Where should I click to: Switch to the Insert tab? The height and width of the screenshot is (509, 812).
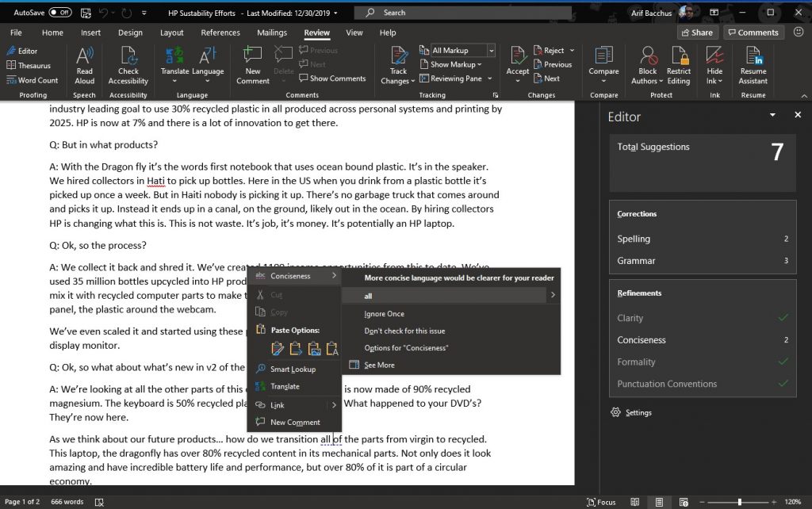tap(90, 32)
